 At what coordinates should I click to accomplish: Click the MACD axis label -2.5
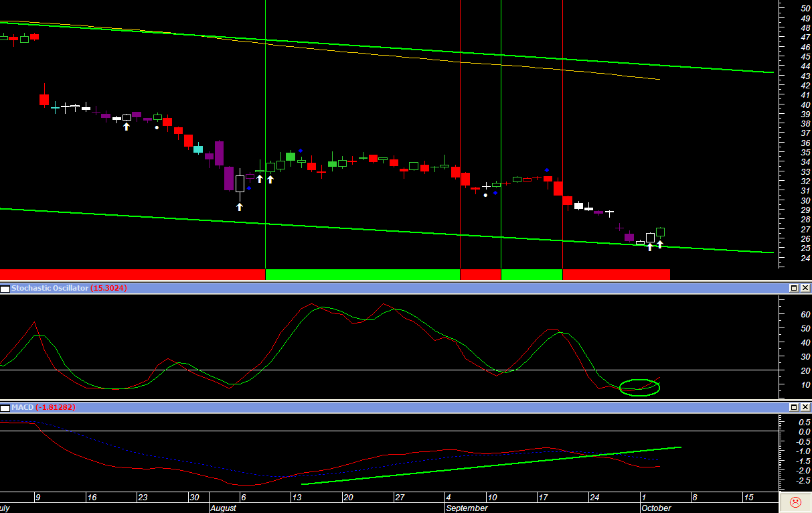click(803, 480)
